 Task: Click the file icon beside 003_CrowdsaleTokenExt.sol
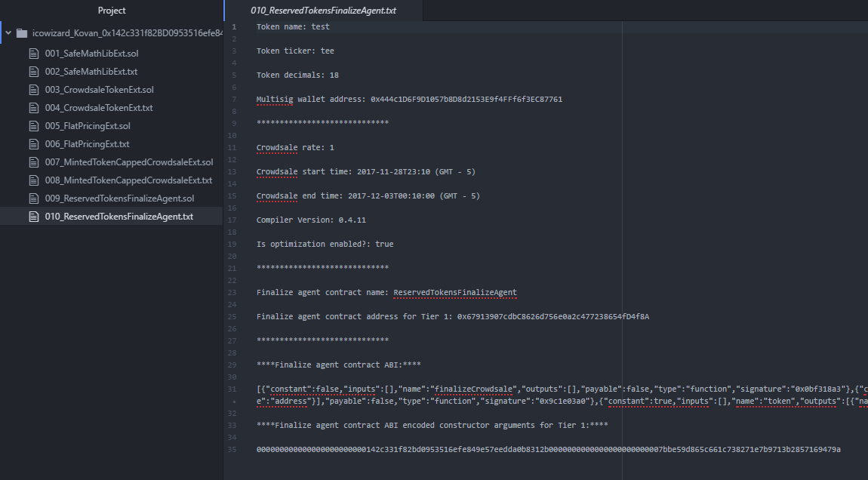coord(34,90)
